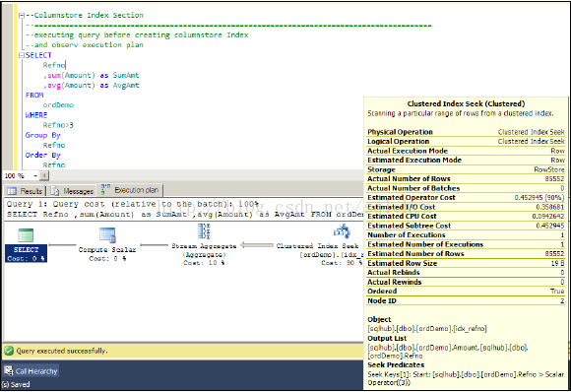Click the SELECT operator icon in plan
The height and width of the screenshot is (392, 571).
point(26,235)
